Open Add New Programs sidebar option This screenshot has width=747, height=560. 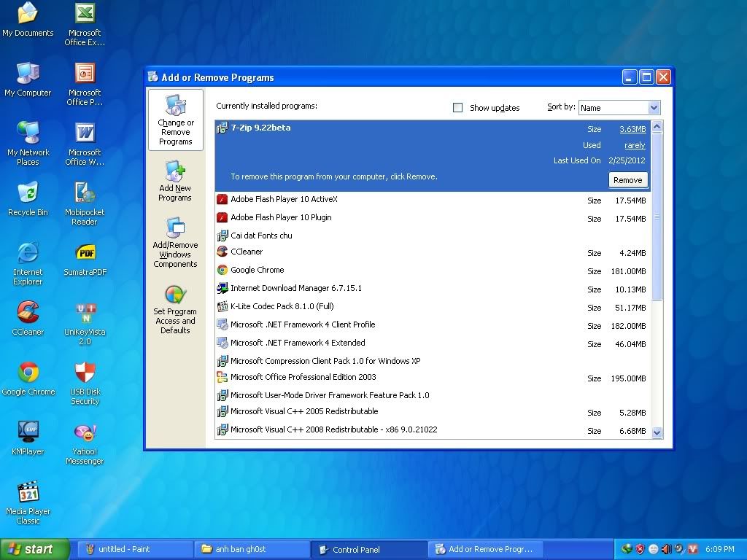point(175,182)
